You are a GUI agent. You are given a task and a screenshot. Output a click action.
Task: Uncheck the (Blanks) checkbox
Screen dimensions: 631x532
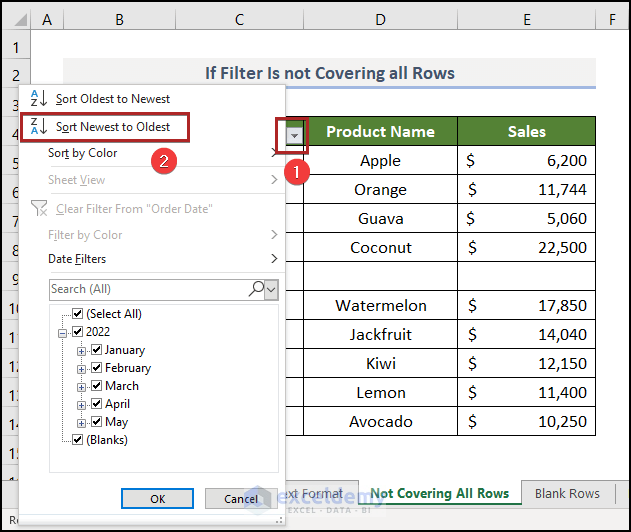click(77, 439)
